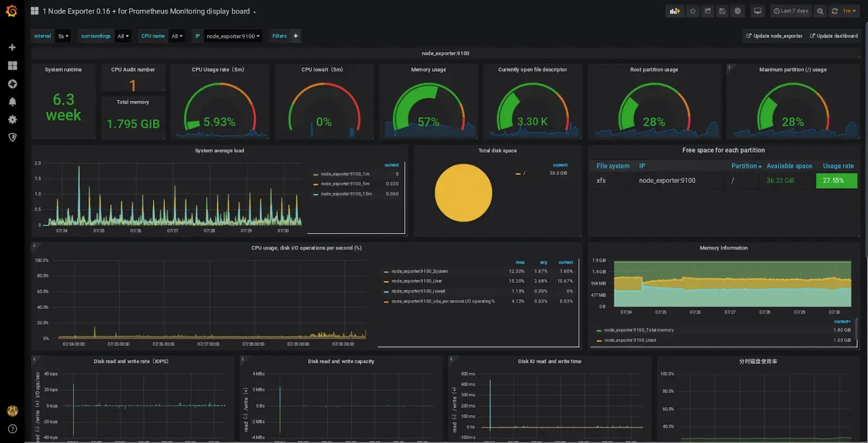Star this dashboard as favorite
868x443 pixels.
tap(693, 11)
